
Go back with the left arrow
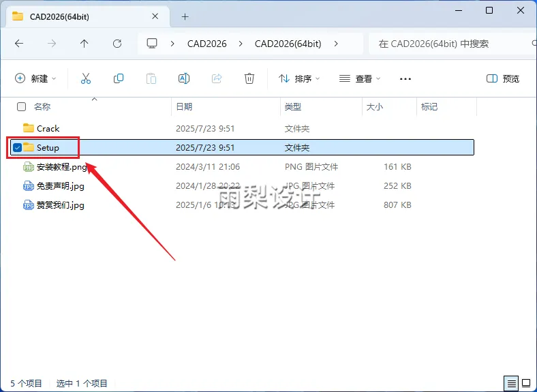click(19, 44)
